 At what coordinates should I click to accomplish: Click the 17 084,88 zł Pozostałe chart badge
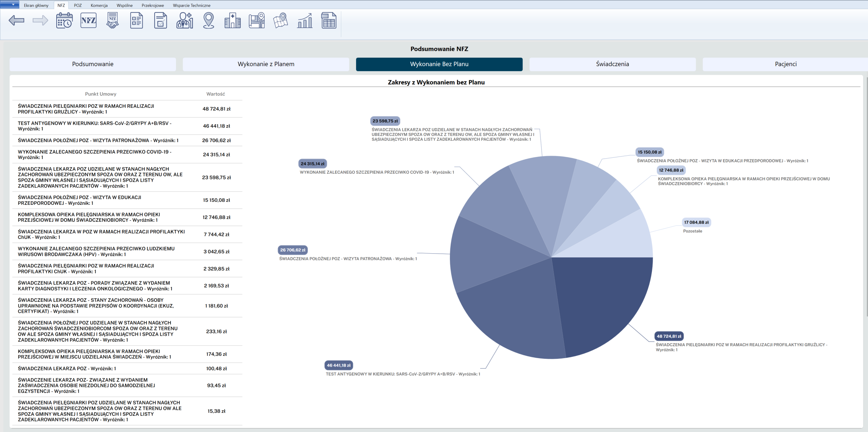pyautogui.click(x=696, y=222)
